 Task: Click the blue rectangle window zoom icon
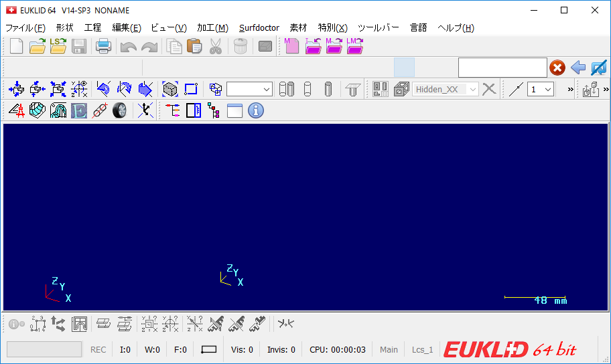191,89
